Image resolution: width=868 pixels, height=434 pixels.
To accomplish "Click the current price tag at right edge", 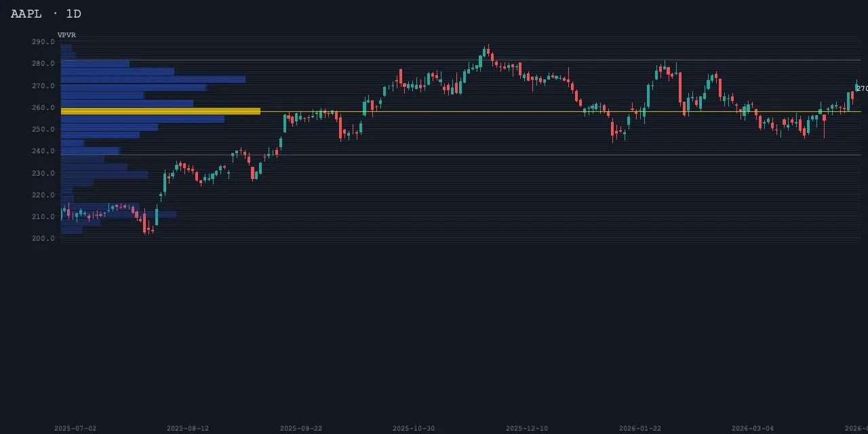I will pyautogui.click(x=861, y=89).
